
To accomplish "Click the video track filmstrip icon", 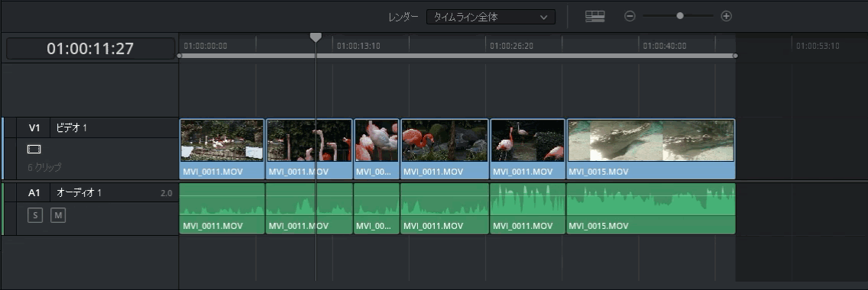I will pos(34,149).
